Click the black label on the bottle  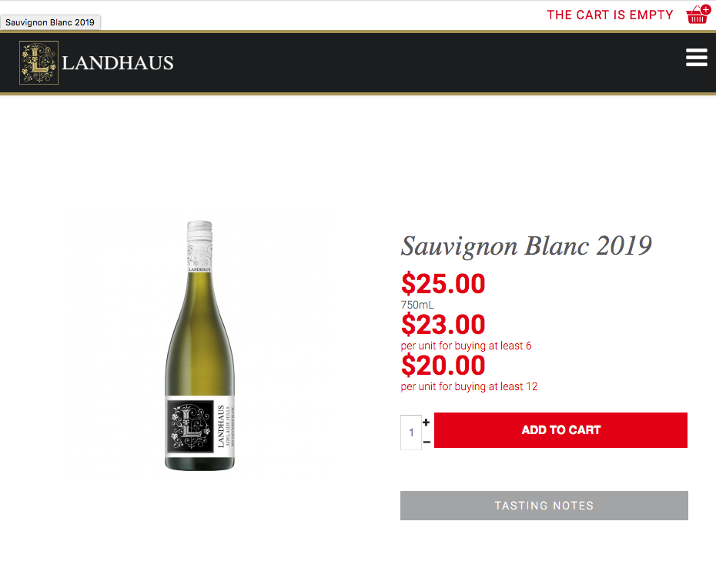[x=190, y=426]
